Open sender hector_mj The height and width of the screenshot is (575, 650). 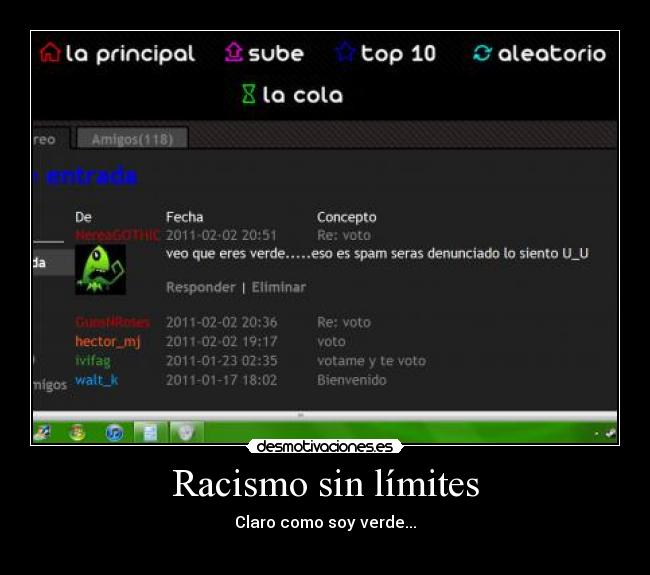[108, 342]
